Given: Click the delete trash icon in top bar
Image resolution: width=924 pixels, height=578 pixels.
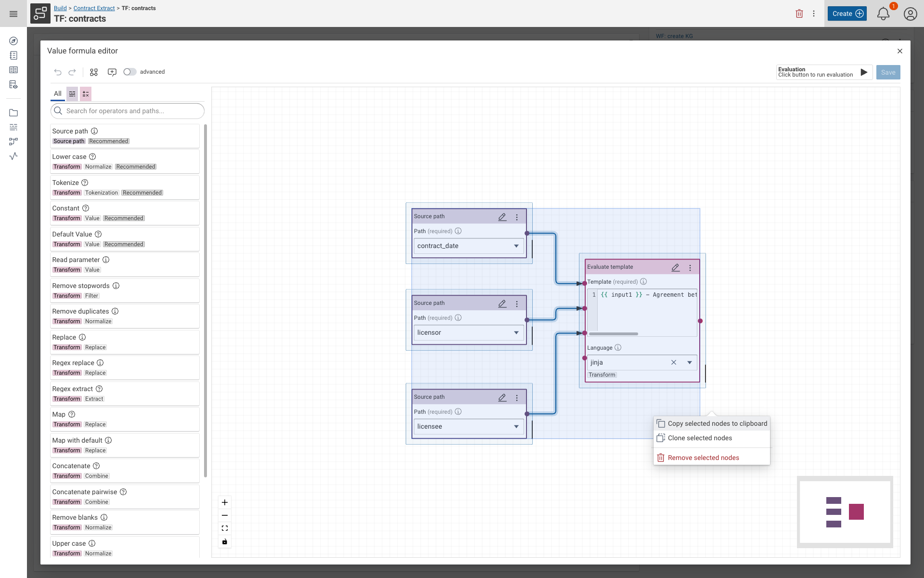Looking at the screenshot, I should (x=799, y=13).
